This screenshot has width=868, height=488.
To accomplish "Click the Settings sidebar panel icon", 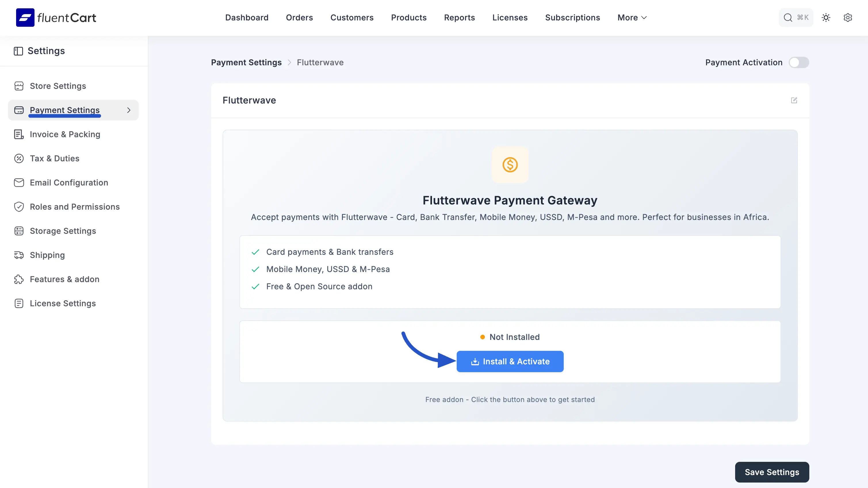I will [18, 51].
